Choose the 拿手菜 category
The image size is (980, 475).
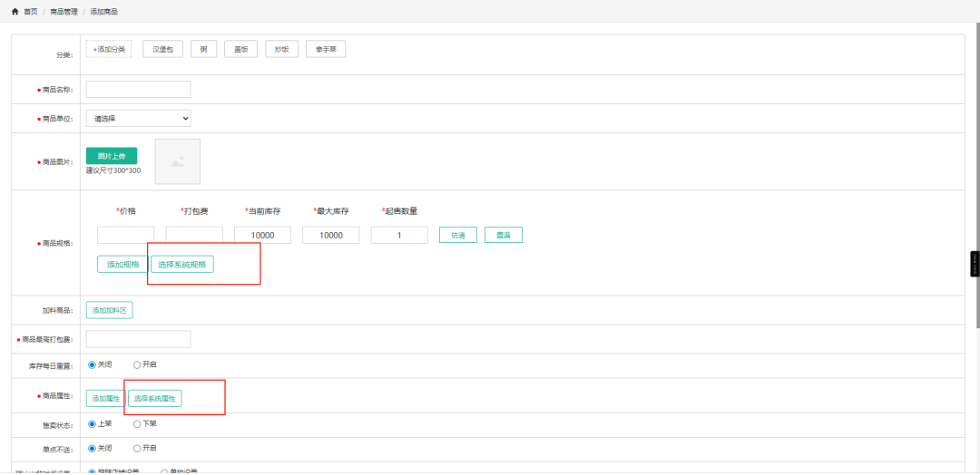pyautogui.click(x=326, y=49)
